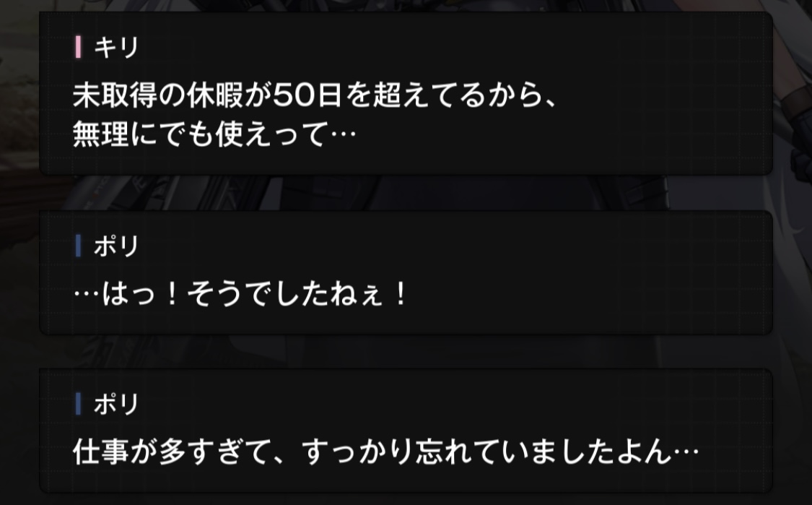This screenshot has width=812, height=505.
Task: Click the line …はっ！そうでしたねぇ！
Action: [241, 294]
